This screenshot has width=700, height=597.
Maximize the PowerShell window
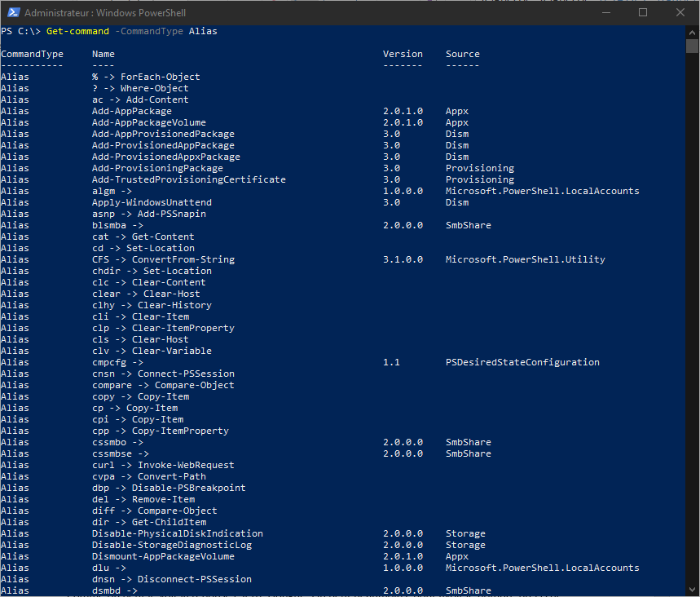pos(642,12)
